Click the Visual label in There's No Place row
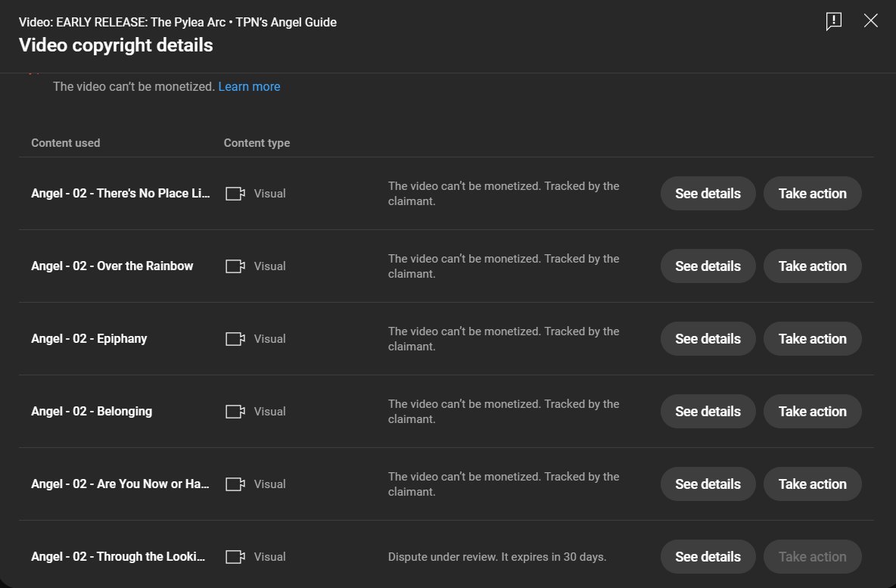This screenshot has height=588, width=896. click(269, 193)
